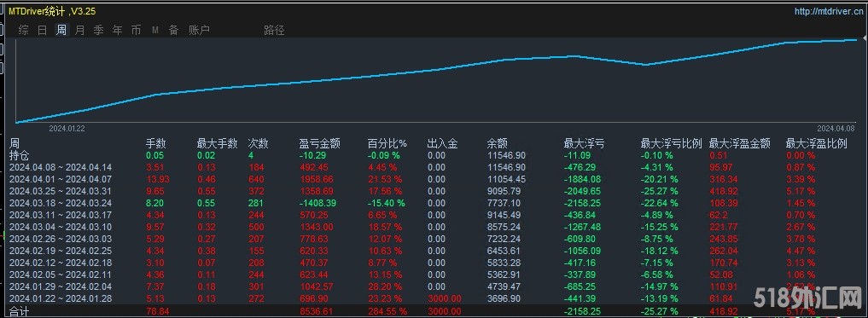This screenshot has height=318, width=868.
Task: Select the 年 yearly tab
Action: [x=118, y=31]
